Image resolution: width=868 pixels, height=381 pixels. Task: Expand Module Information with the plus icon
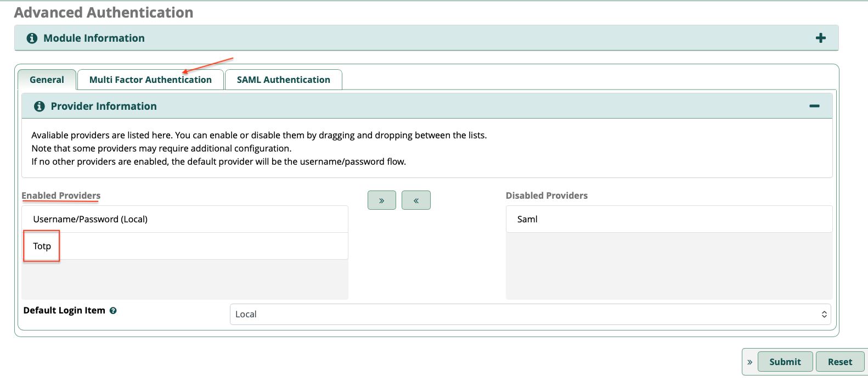[820, 38]
